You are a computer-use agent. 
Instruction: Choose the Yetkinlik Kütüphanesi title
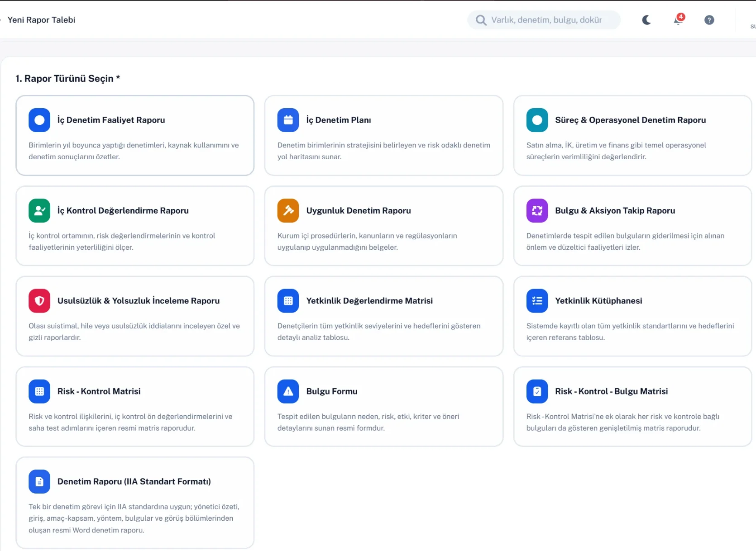(598, 301)
